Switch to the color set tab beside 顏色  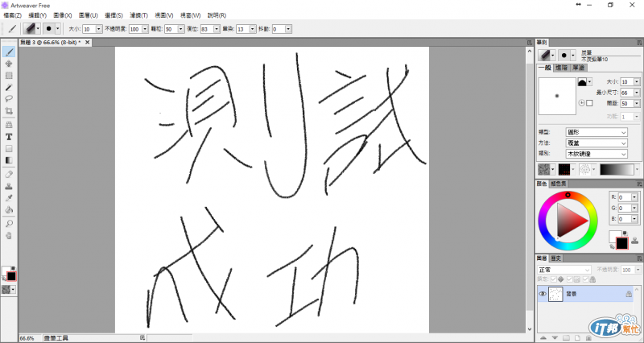click(x=558, y=184)
